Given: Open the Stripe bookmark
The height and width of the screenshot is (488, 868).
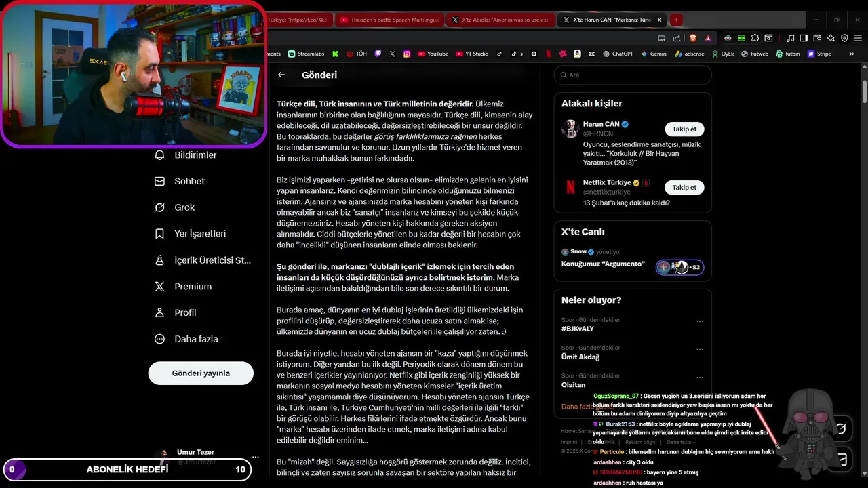Looking at the screenshot, I should tap(819, 54).
